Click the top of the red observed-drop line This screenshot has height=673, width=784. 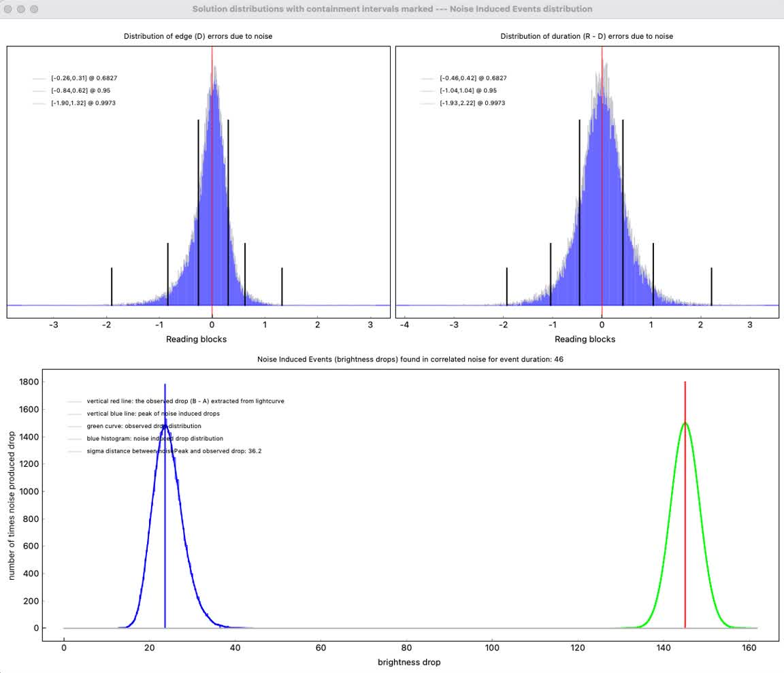(685, 383)
